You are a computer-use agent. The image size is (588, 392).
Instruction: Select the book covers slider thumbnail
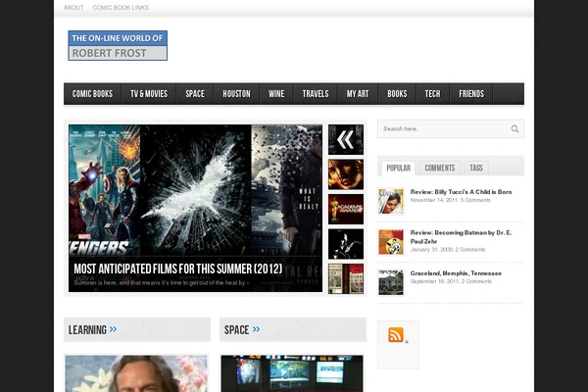(x=346, y=279)
